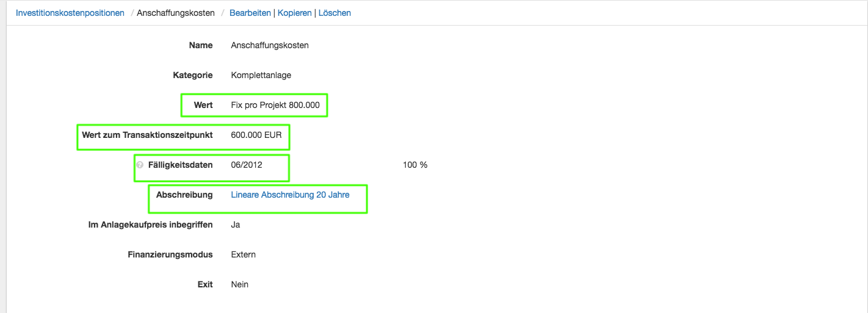Click the Ja value for Im Anlagekaufpreis inbegriffen

pos(235,225)
